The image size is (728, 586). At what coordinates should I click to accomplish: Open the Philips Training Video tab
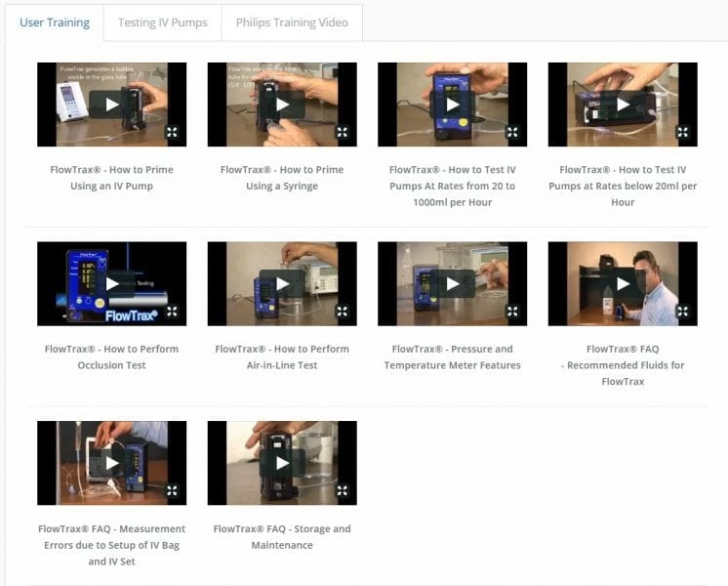tap(292, 22)
